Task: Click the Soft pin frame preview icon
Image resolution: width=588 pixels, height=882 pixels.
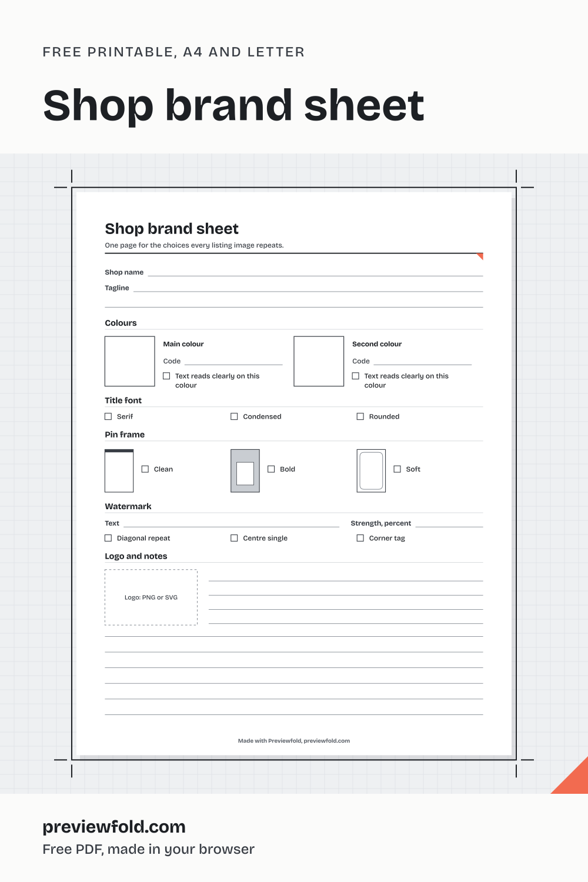Action: [372, 471]
